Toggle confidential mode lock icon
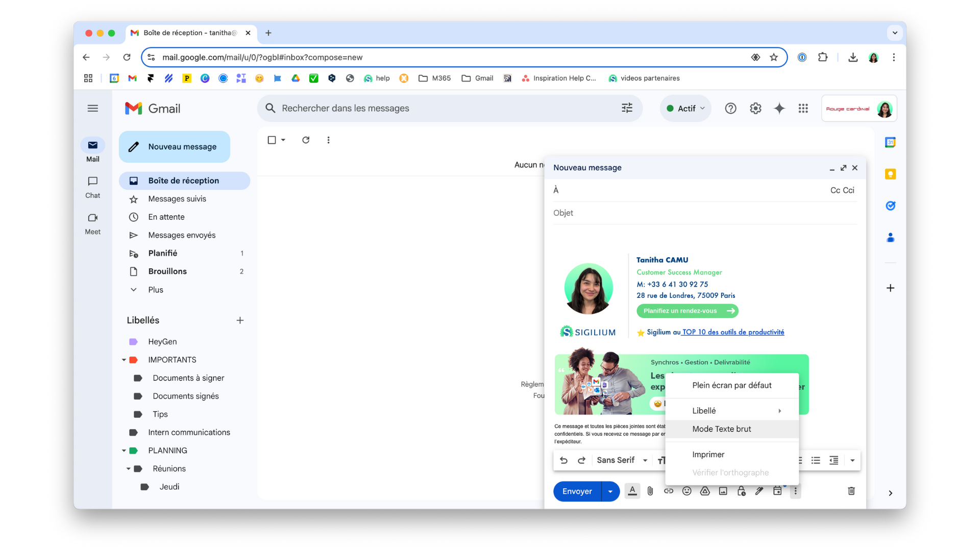The width and height of the screenshot is (980, 551). click(x=741, y=491)
